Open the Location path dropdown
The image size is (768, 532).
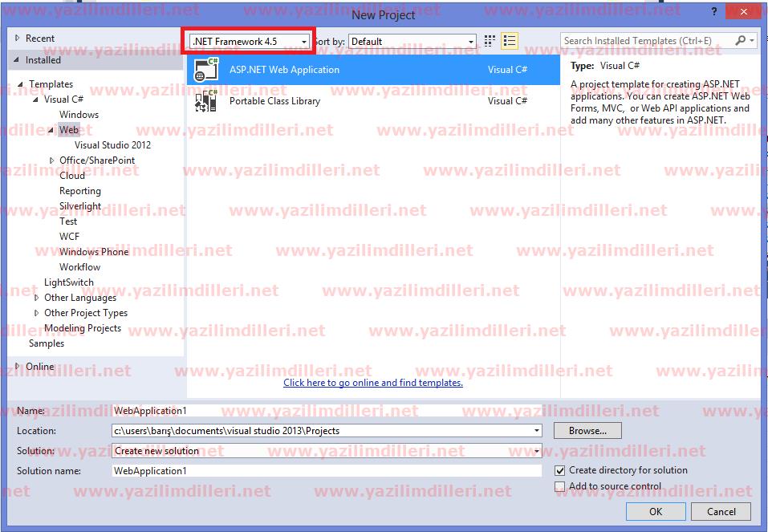[x=537, y=431]
